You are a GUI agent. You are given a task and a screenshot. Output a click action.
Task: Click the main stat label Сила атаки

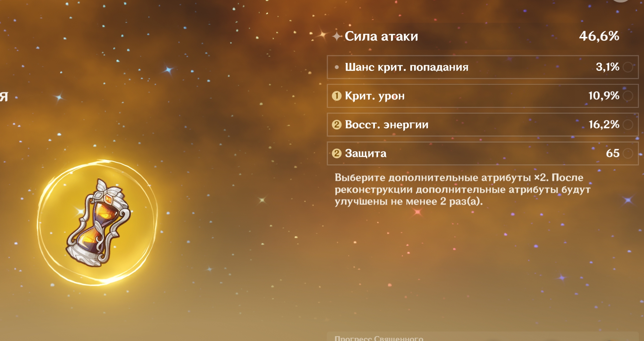381,36
